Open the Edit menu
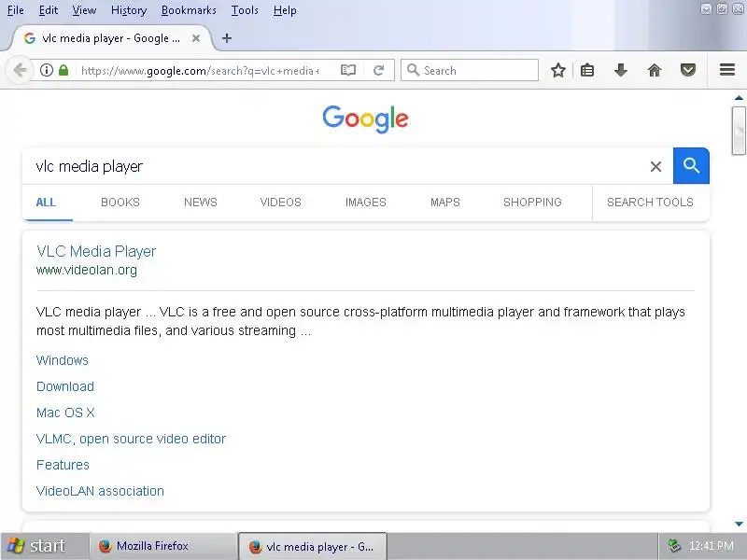This screenshot has height=560, width=747. tap(49, 10)
